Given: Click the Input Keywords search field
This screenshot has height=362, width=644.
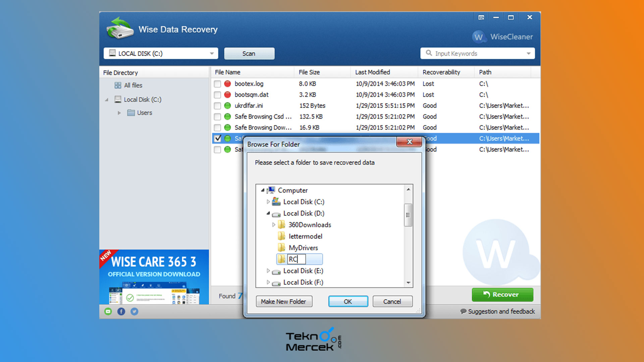Looking at the screenshot, I should 477,53.
